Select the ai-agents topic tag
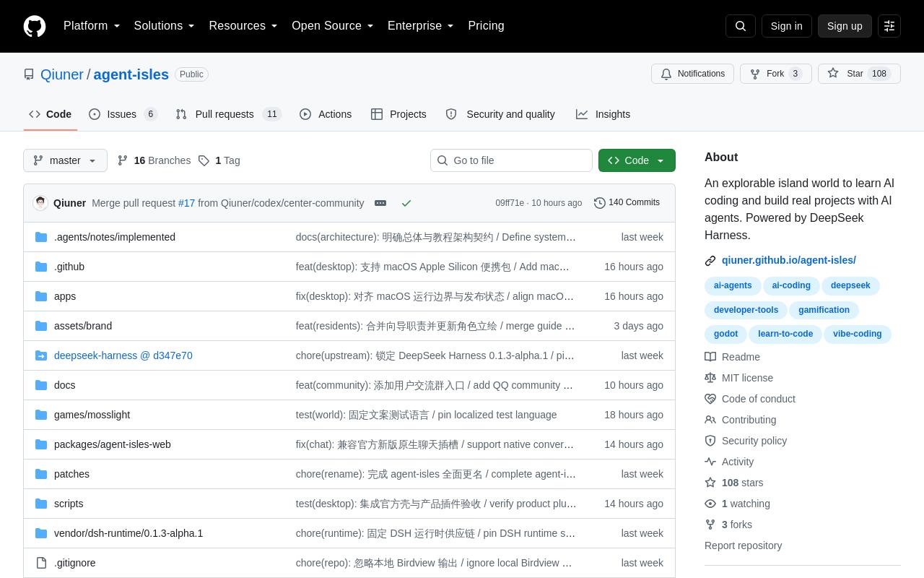The image size is (924, 578). [733, 285]
